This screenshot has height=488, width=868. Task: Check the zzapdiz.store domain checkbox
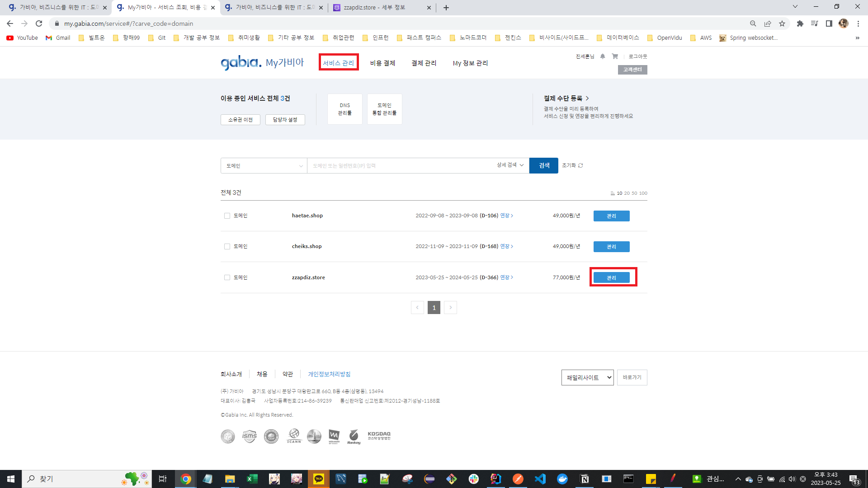pyautogui.click(x=227, y=277)
